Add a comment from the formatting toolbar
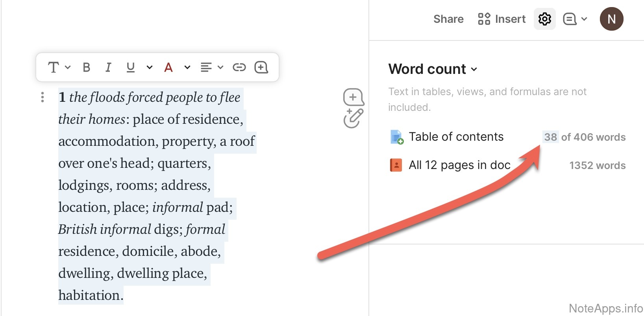The height and width of the screenshot is (316, 644). click(x=261, y=68)
